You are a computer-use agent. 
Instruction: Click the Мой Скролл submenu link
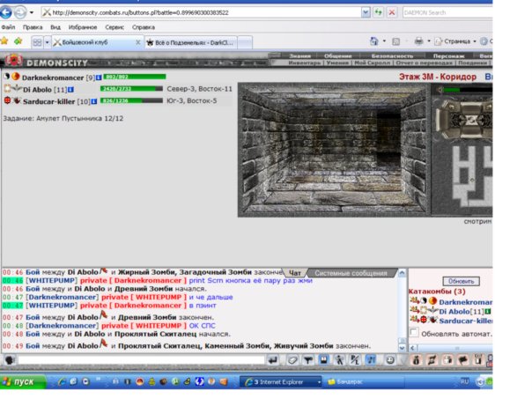click(x=373, y=63)
